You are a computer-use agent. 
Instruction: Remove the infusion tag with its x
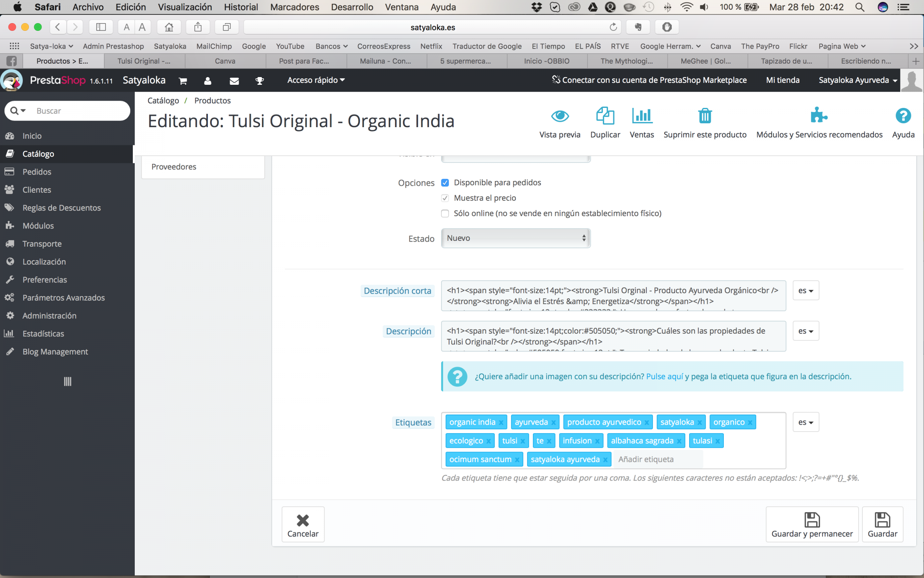[x=597, y=441]
